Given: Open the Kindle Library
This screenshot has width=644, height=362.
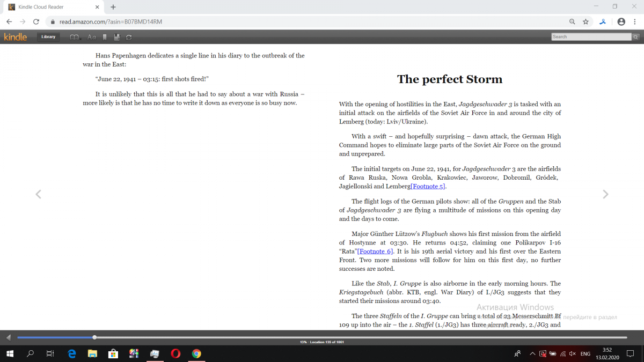Looking at the screenshot, I should (48, 37).
